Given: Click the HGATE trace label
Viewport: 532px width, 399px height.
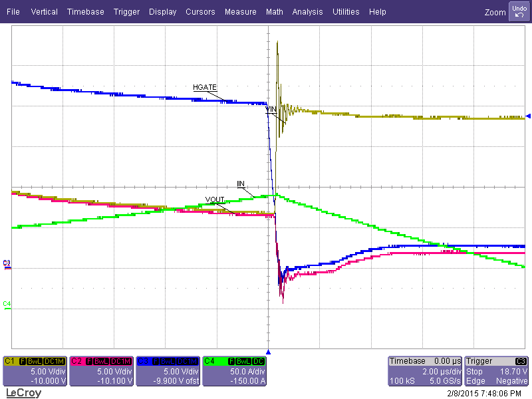Looking at the screenshot, I should (x=205, y=87).
